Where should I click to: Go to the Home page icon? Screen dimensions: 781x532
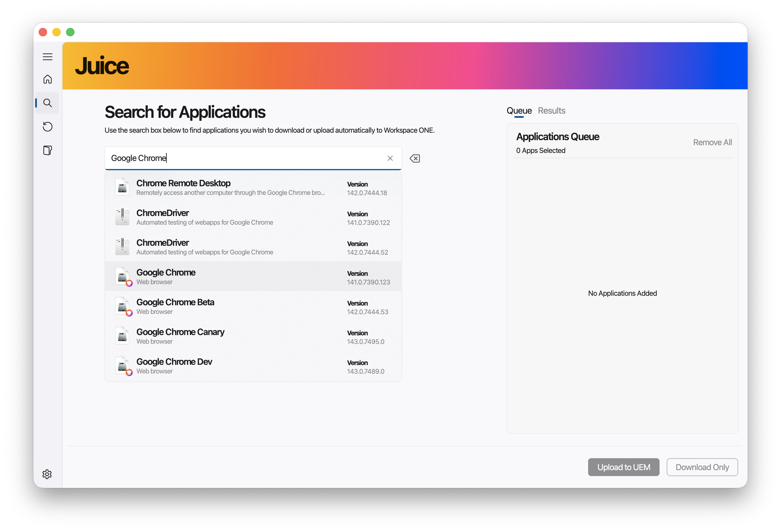(47, 79)
